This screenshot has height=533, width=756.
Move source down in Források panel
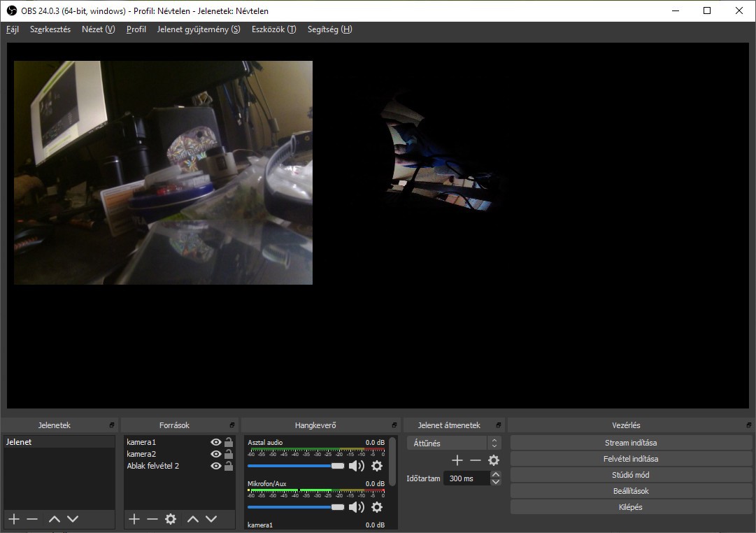point(211,519)
